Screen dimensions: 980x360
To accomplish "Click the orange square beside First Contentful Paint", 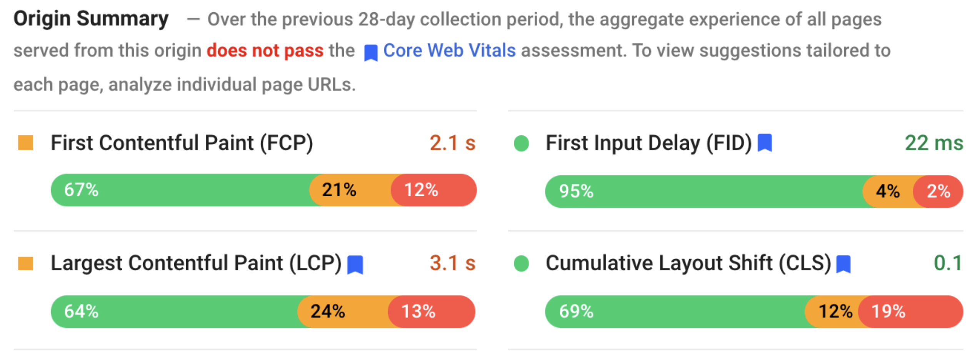I will click(x=26, y=143).
